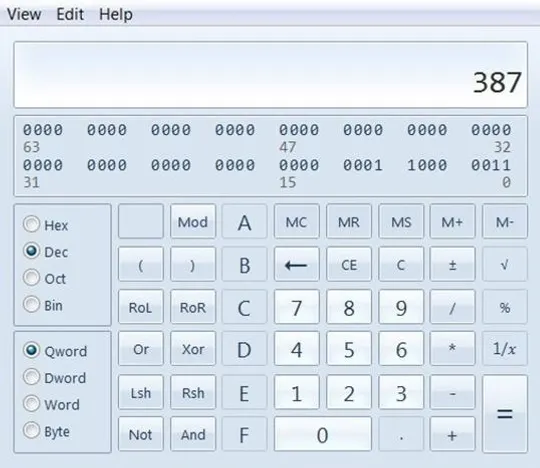Click the digit 4 key
This screenshot has width=540, height=468.
(297, 349)
